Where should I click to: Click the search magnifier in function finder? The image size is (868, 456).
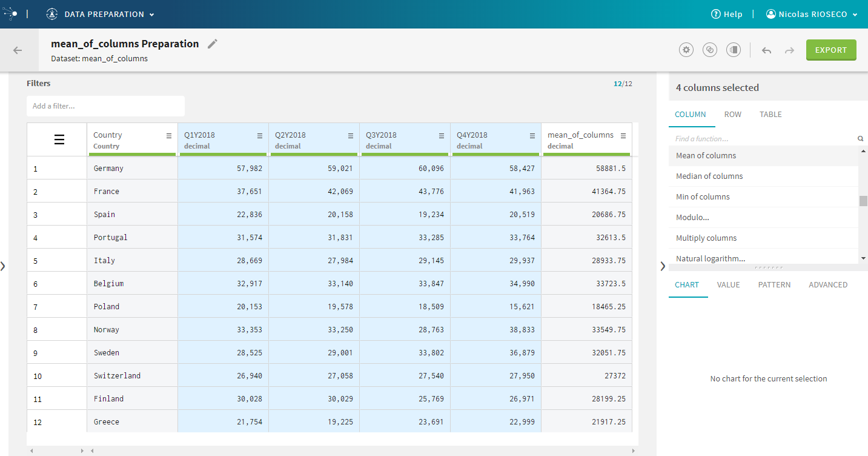860,139
